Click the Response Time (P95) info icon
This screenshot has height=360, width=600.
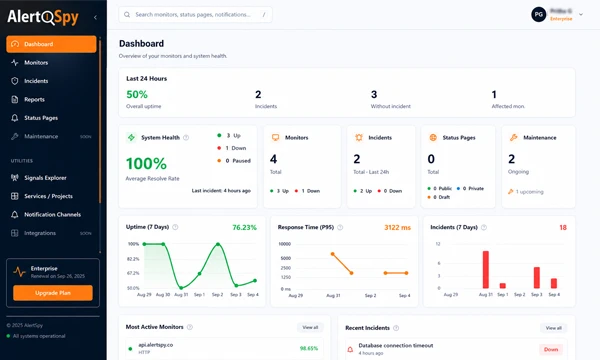[x=340, y=227]
